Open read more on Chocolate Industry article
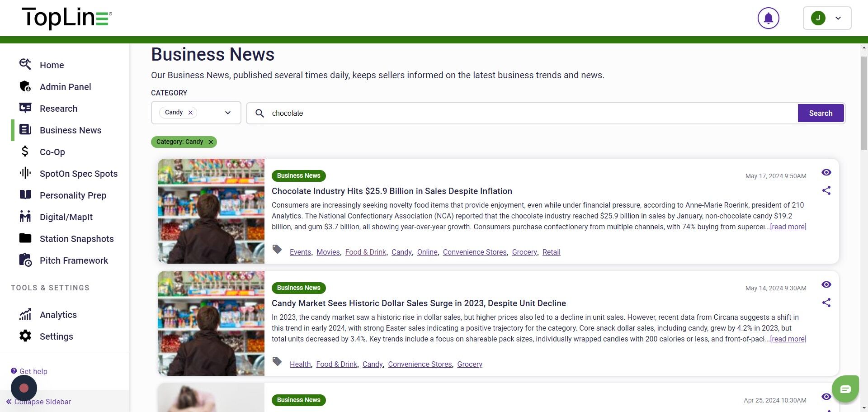This screenshot has width=868, height=412. click(x=788, y=227)
